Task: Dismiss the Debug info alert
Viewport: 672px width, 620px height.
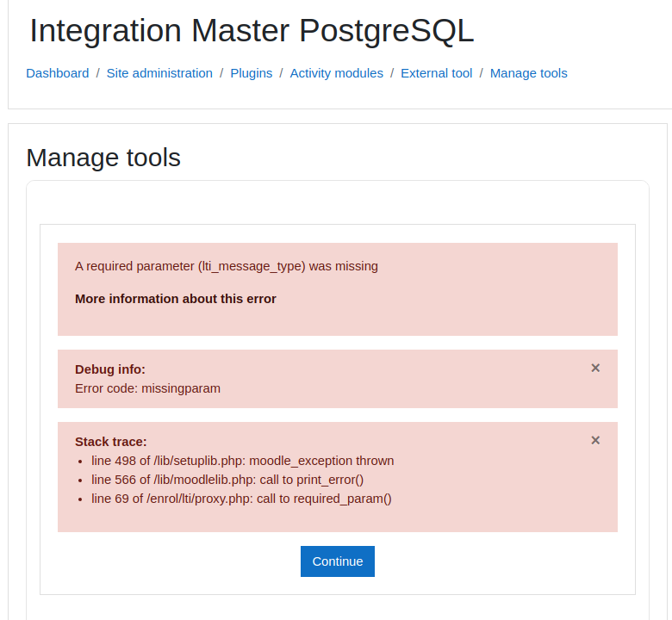Action: [x=595, y=368]
